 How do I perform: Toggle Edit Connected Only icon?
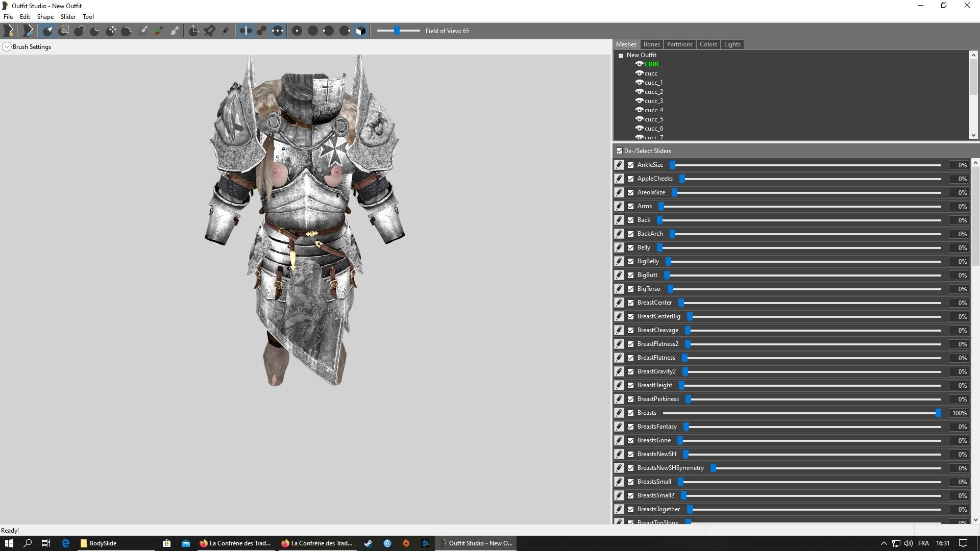[261, 31]
